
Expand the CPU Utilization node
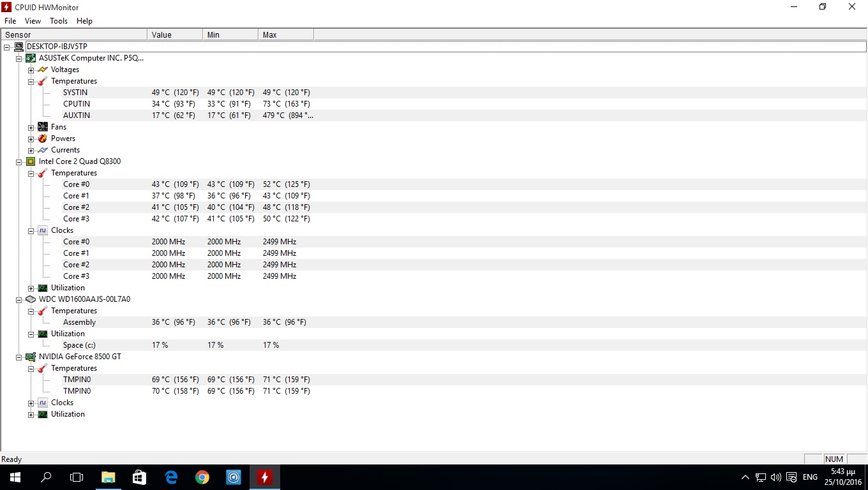tap(31, 288)
